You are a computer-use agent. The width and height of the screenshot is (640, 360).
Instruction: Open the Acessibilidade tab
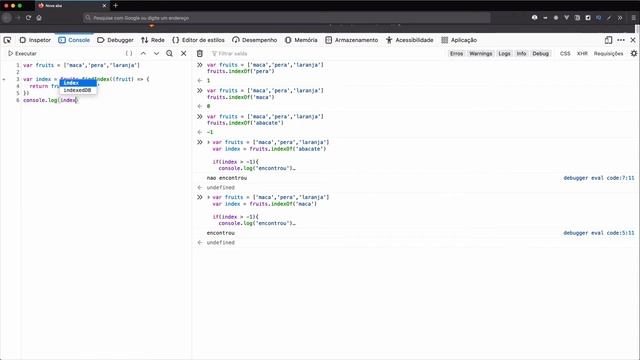410,40
